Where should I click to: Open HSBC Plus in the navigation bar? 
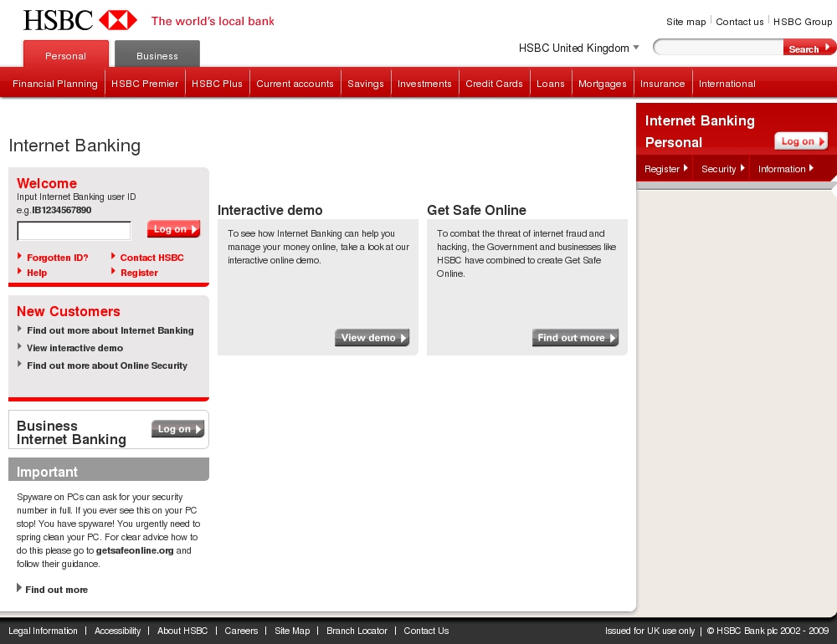click(x=217, y=84)
